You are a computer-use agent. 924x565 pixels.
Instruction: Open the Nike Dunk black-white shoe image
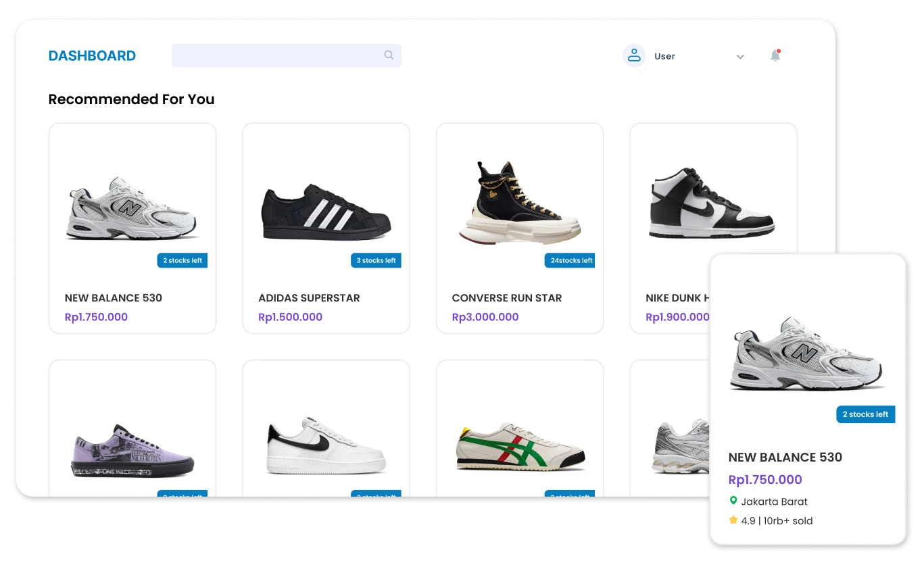[x=712, y=202]
